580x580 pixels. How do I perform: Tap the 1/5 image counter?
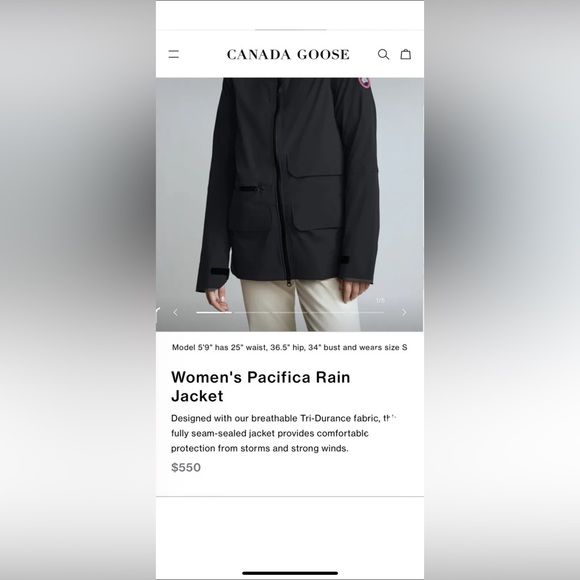(x=380, y=300)
